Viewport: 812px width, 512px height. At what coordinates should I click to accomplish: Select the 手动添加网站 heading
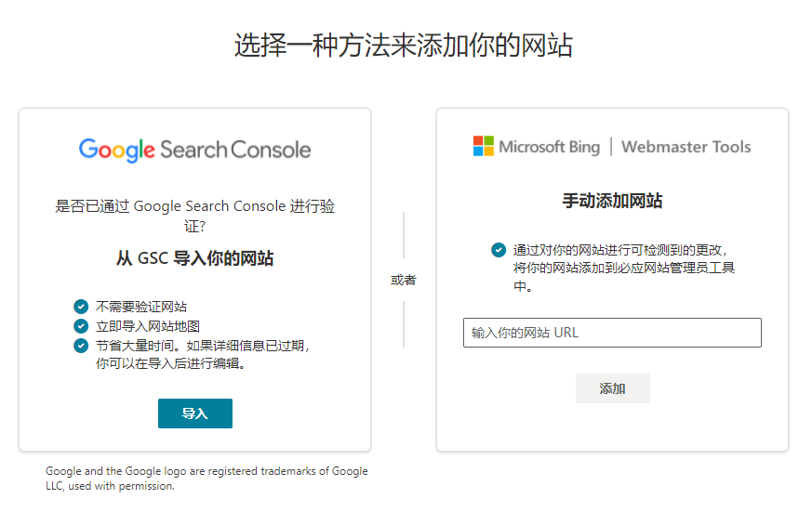coord(612,201)
